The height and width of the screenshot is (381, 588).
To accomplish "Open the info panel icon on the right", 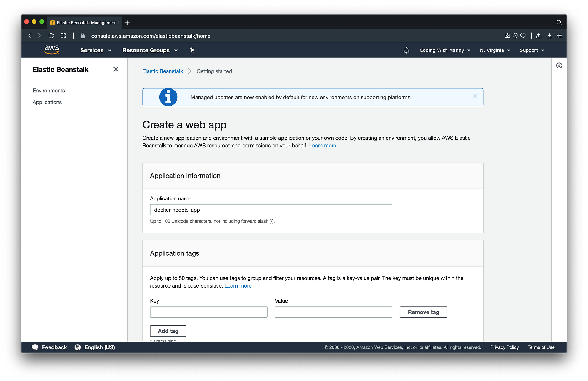I will click(x=559, y=66).
